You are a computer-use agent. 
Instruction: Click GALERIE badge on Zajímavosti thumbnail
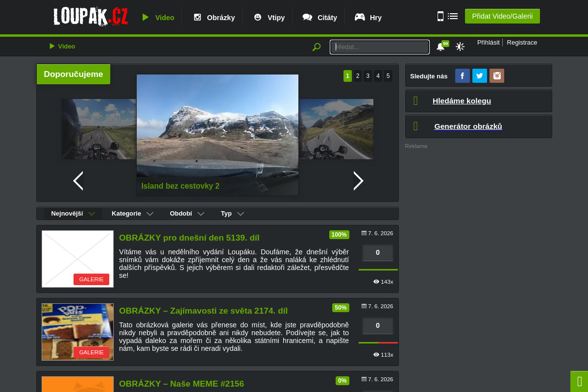coord(91,352)
